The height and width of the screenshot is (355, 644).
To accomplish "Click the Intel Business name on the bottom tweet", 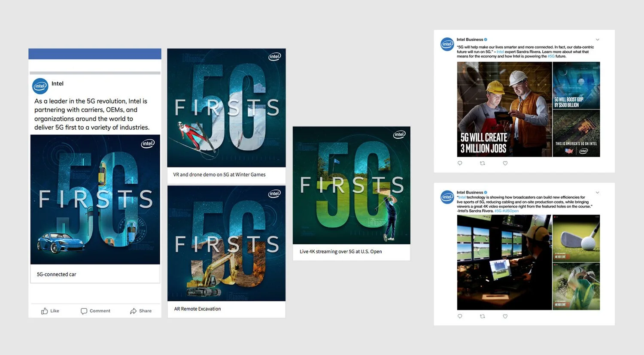I will [x=470, y=192].
